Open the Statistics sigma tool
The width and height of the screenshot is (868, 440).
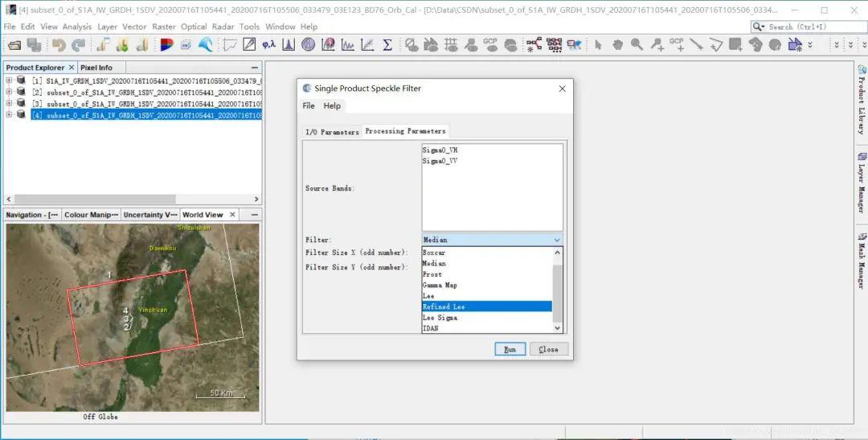tap(387, 45)
